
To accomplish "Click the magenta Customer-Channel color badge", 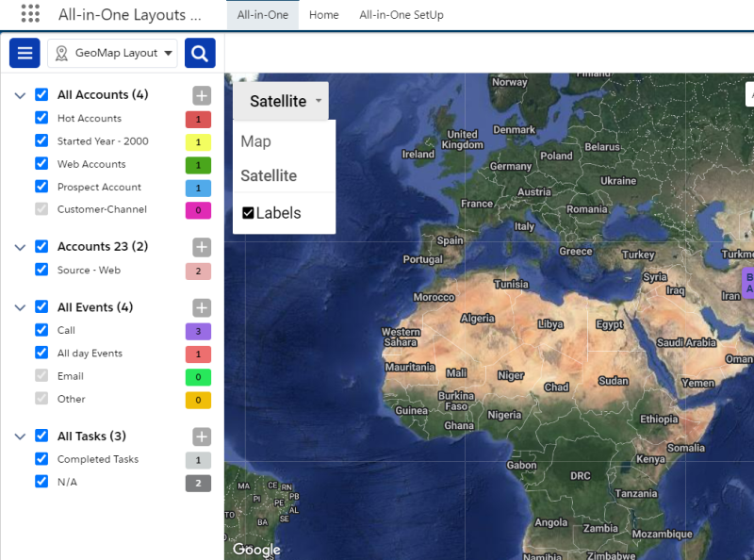I will point(198,210).
